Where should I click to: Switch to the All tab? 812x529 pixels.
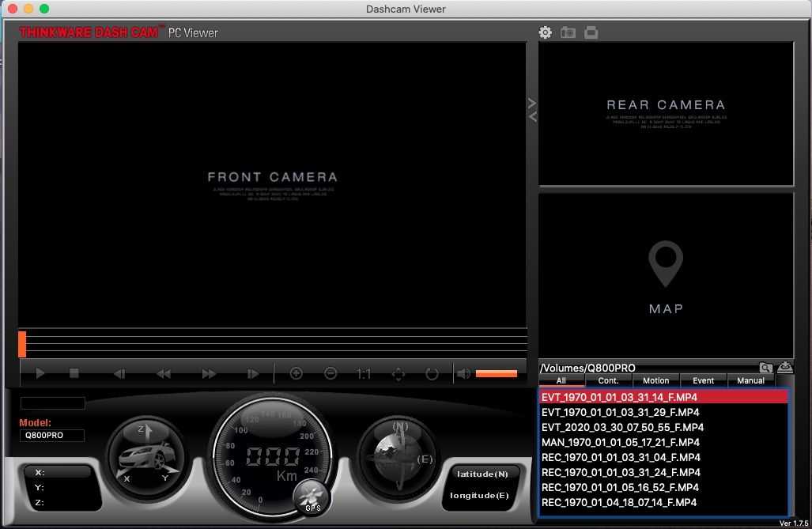coord(561,380)
